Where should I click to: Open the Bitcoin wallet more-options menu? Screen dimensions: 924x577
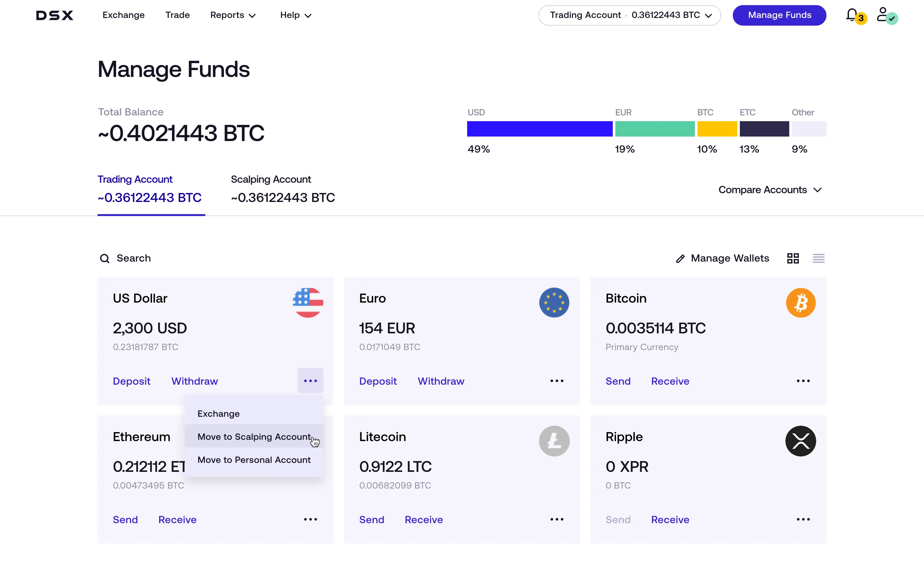(803, 380)
